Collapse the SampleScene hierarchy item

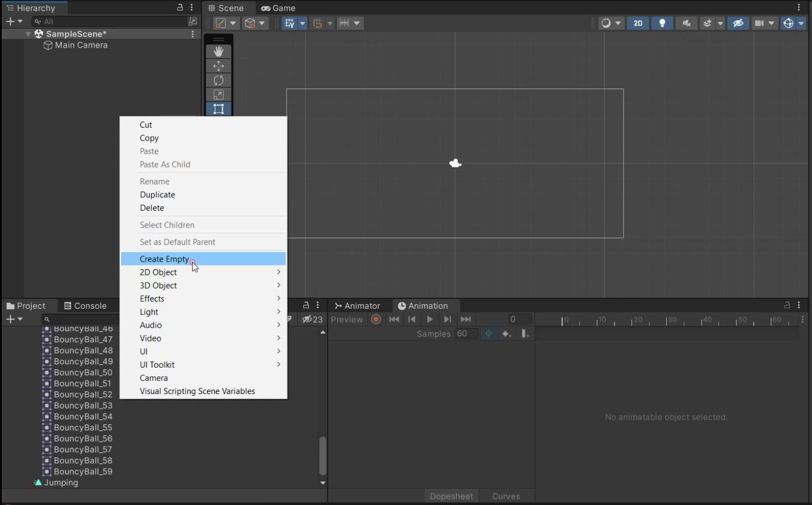tap(28, 34)
